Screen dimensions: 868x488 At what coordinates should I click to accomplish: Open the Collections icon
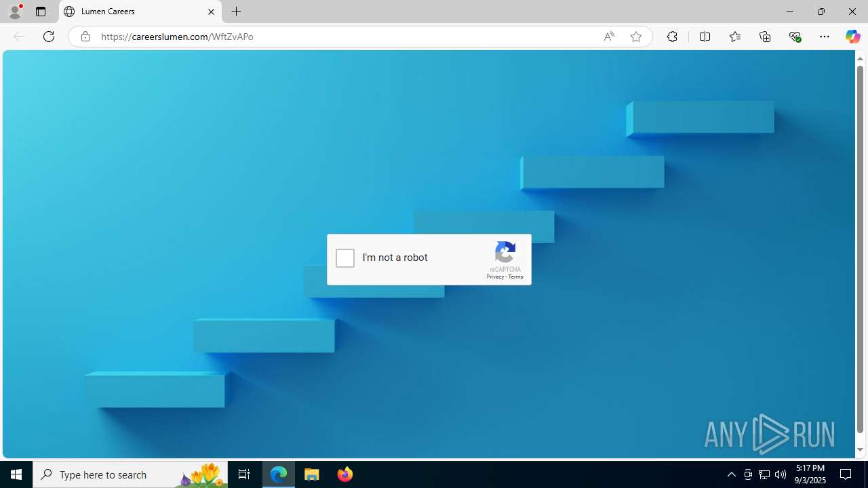tap(765, 37)
